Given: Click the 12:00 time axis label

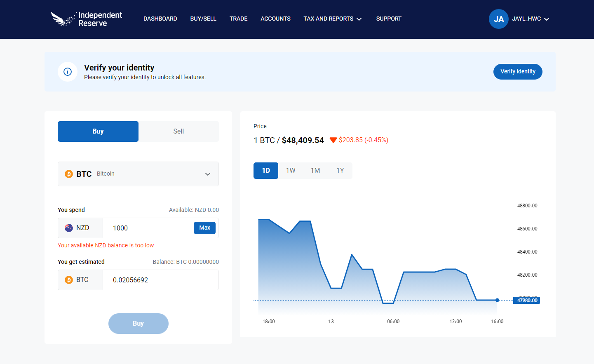Looking at the screenshot, I should (x=455, y=322).
